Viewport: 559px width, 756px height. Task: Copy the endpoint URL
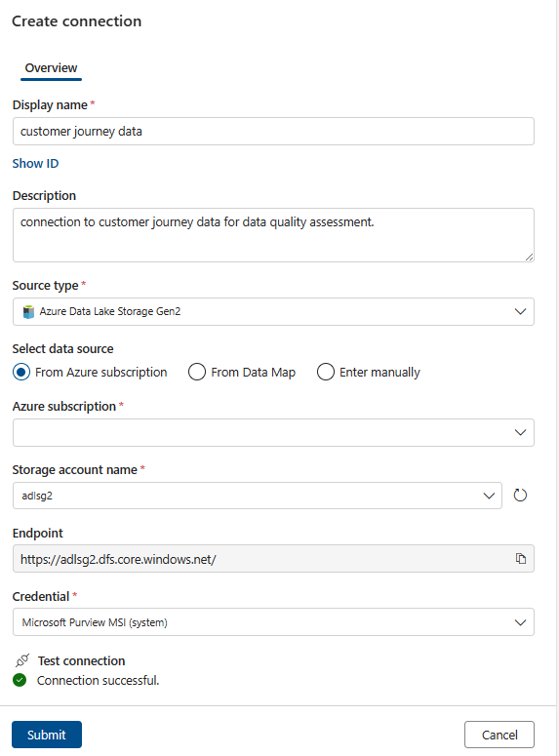520,558
